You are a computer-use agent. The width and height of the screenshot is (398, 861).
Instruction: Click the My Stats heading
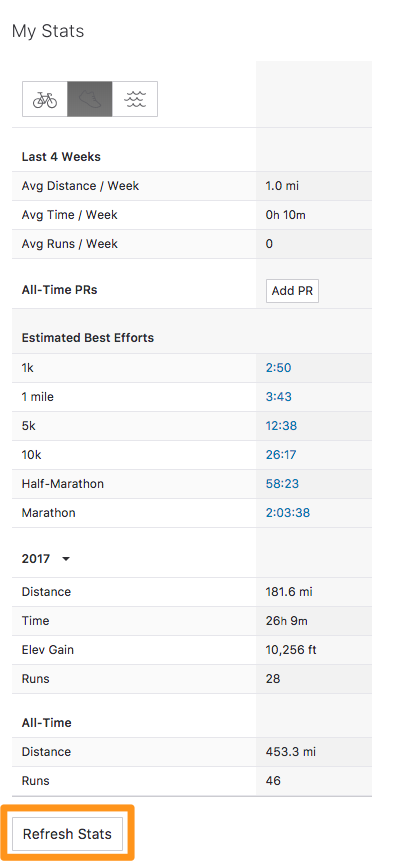[x=48, y=31]
